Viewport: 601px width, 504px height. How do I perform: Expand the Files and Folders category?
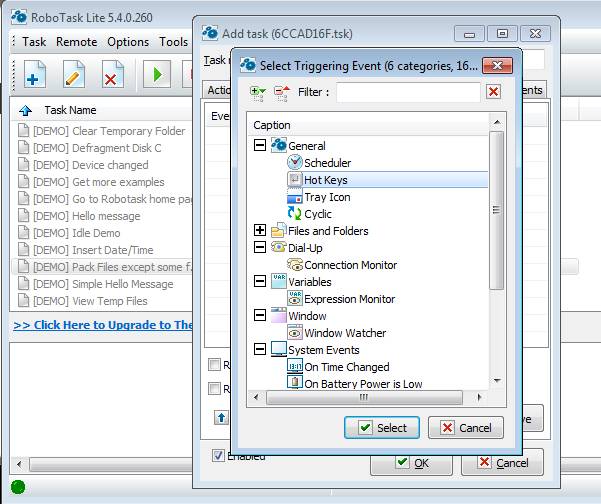260,231
